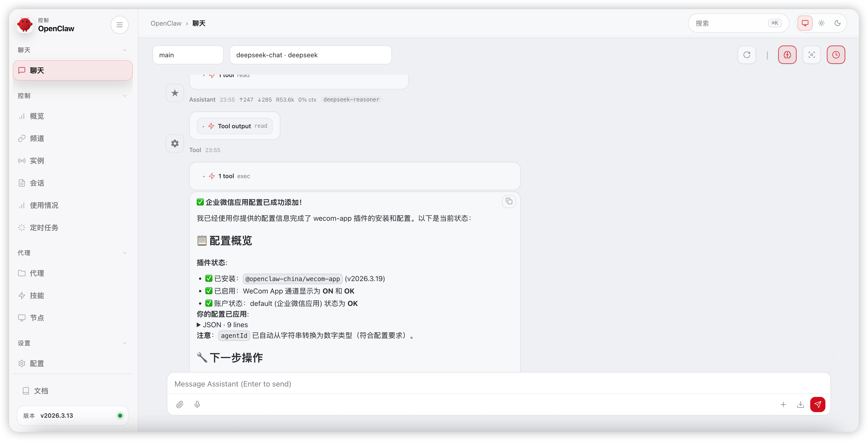This screenshot has width=868, height=441.
Task: Click the plus new session icon
Action: pos(783,404)
